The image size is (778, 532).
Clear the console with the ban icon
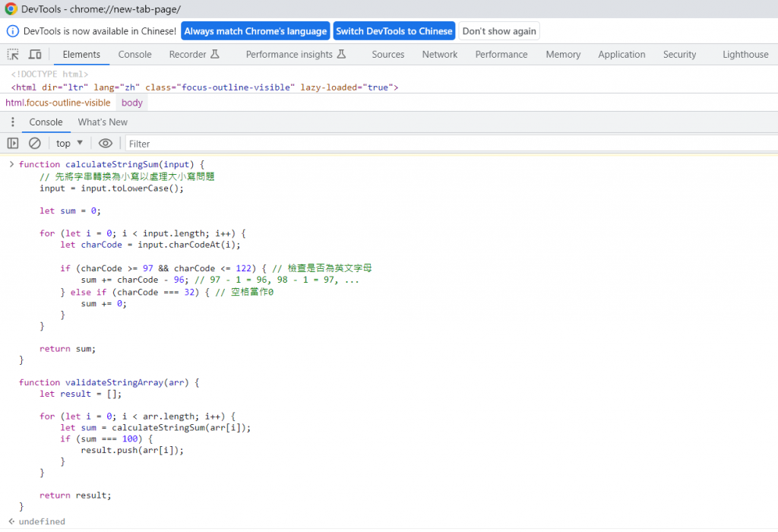pos(35,144)
